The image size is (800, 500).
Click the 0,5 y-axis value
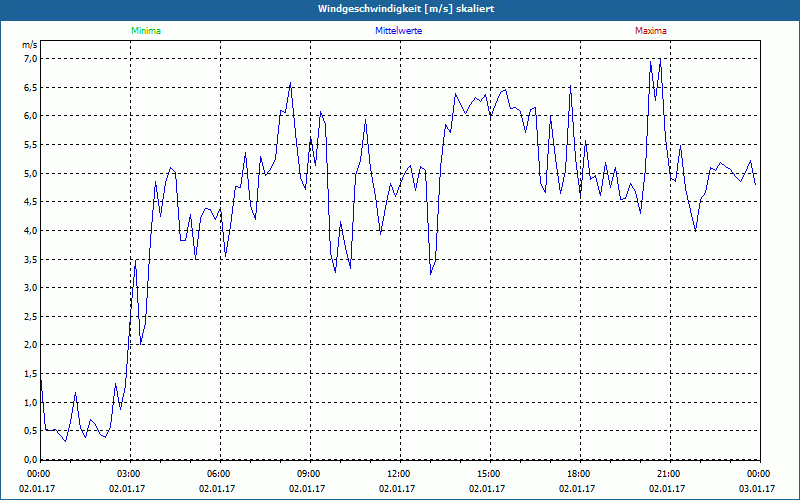(31, 431)
